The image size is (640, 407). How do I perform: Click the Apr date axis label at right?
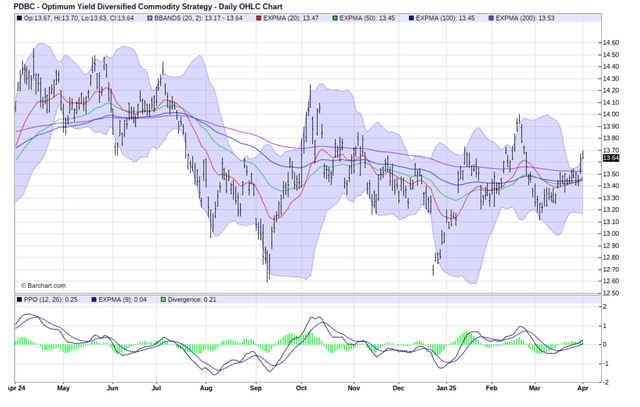pos(583,388)
